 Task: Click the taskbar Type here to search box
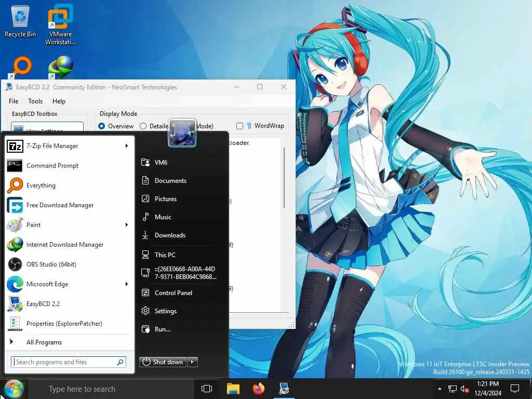coord(111,389)
